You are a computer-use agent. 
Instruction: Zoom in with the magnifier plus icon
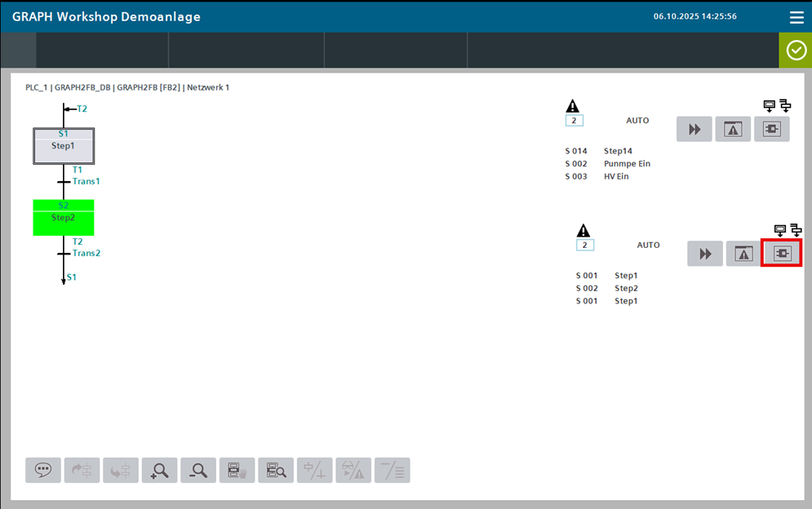click(x=159, y=470)
